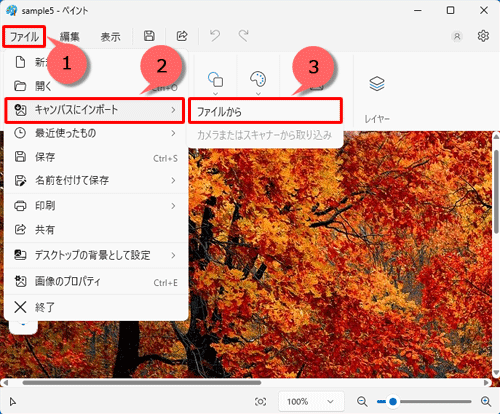Open 名前を付けて保存 submenu
500x414 pixels.
point(95,180)
